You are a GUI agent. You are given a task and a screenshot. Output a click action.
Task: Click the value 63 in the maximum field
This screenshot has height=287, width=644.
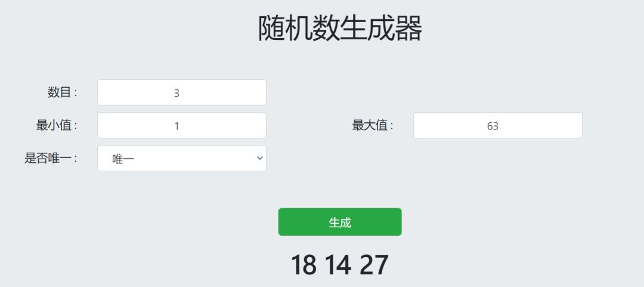pyautogui.click(x=493, y=126)
